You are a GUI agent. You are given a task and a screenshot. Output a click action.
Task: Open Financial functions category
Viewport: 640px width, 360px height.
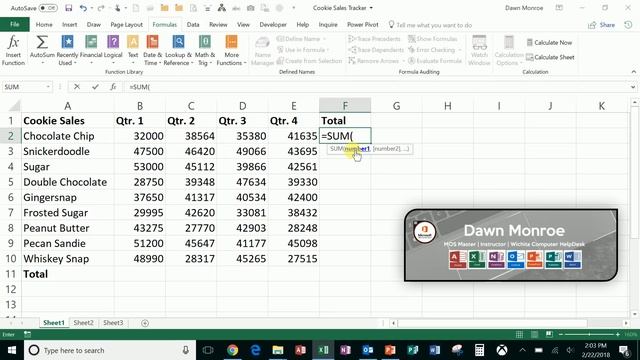91,51
